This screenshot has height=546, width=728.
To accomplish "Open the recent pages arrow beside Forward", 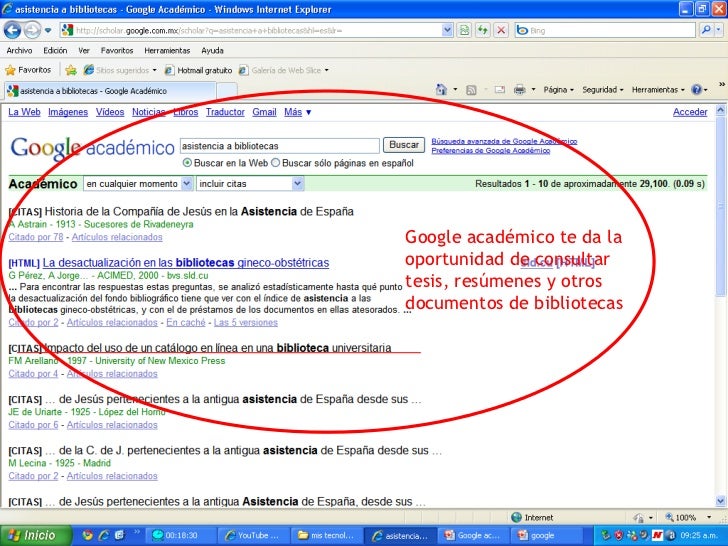I will click(x=48, y=31).
